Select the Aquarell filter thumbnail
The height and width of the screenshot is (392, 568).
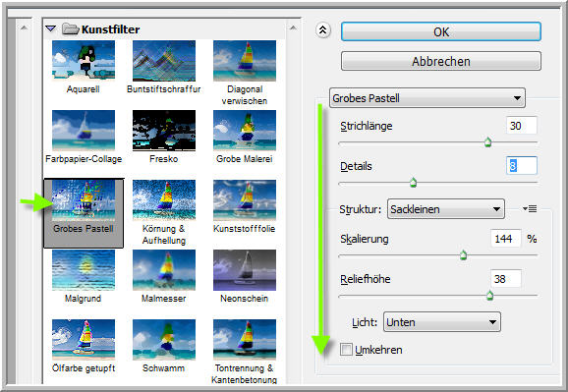(84, 60)
